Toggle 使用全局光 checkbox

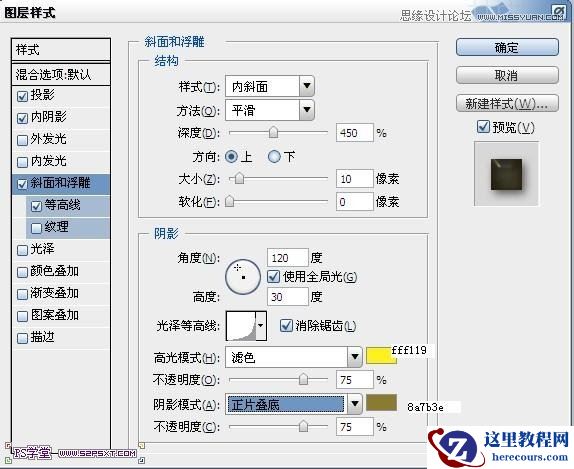(273, 276)
